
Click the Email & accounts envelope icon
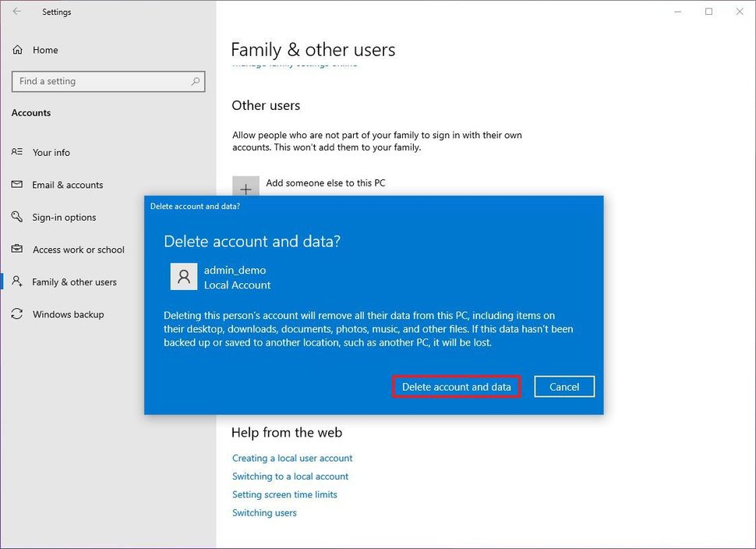pyautogui.click(x=17, y=185)
